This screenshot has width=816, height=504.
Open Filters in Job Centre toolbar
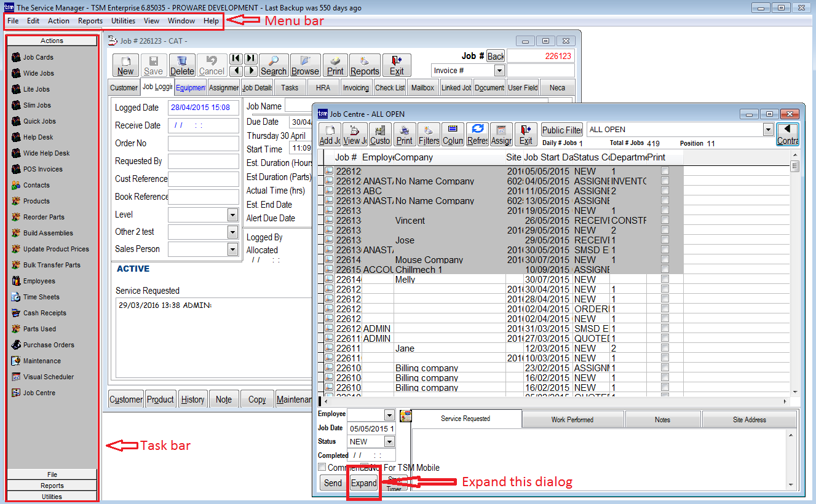coord(429,134)
